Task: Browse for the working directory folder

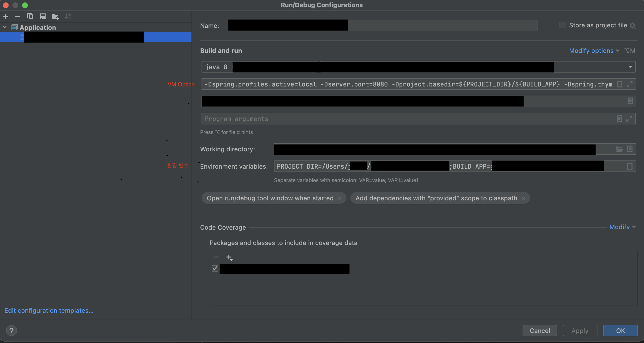Action: coord(619,149)
